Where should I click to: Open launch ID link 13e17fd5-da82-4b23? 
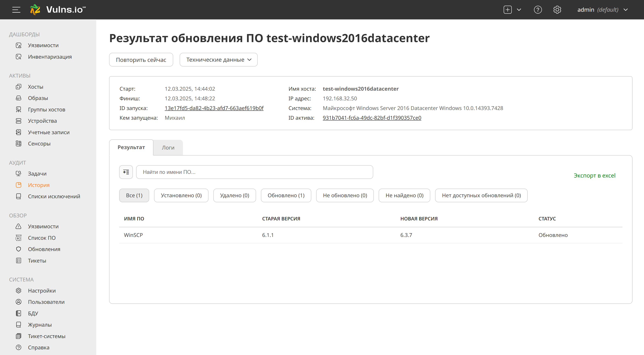pos(214,108)
